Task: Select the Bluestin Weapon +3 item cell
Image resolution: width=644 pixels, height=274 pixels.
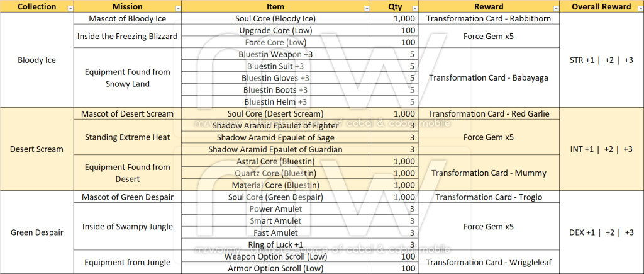Action: [x=275, y=54]
